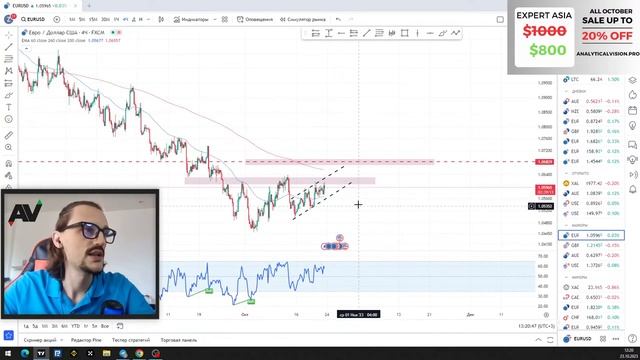Open the help center question icon
The height and width of the screenshot is (360, 640).
[632, 338]
